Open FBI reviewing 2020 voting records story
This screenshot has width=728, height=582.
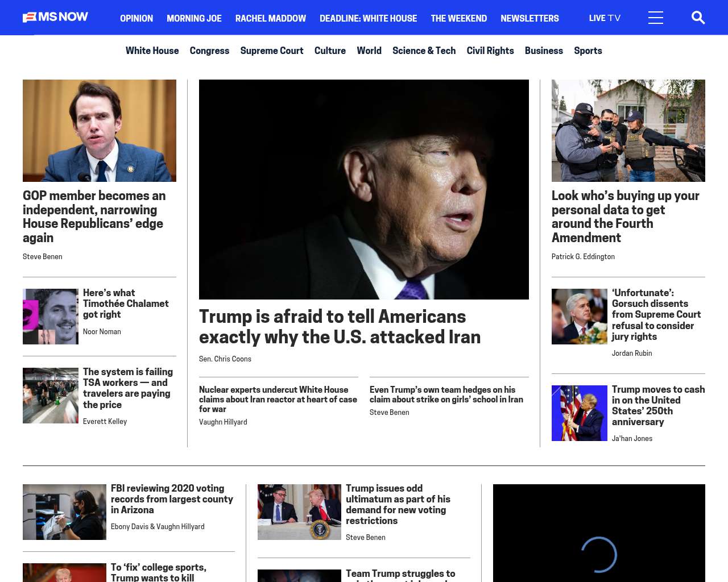pos(172,499)
